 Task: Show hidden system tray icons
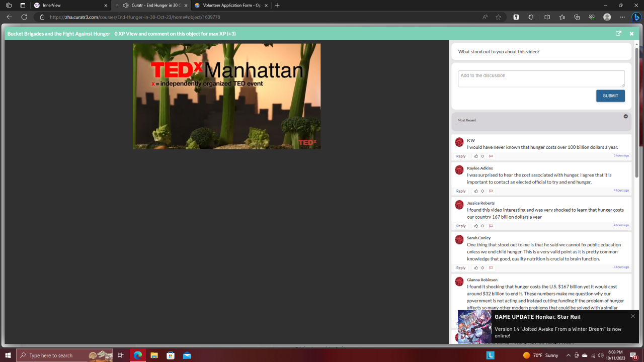tap(569, 355)
